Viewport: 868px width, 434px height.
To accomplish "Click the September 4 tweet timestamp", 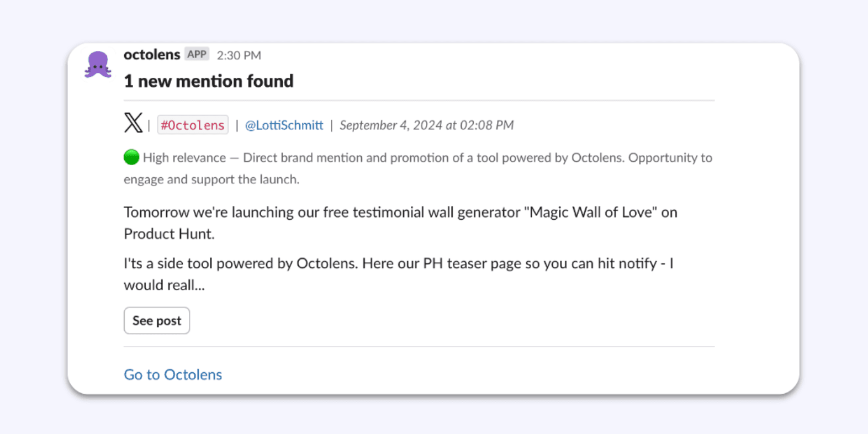I will point(426,125).
